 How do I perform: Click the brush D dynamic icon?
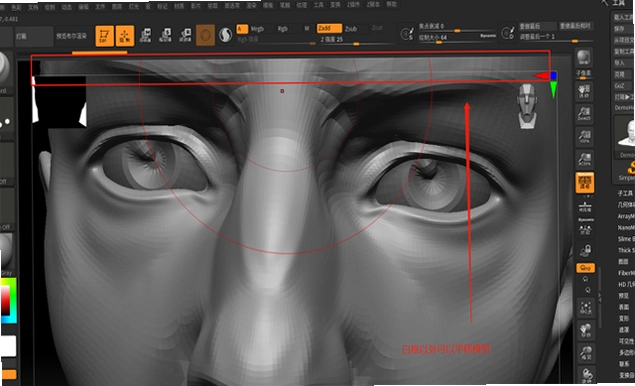(507, 33)
